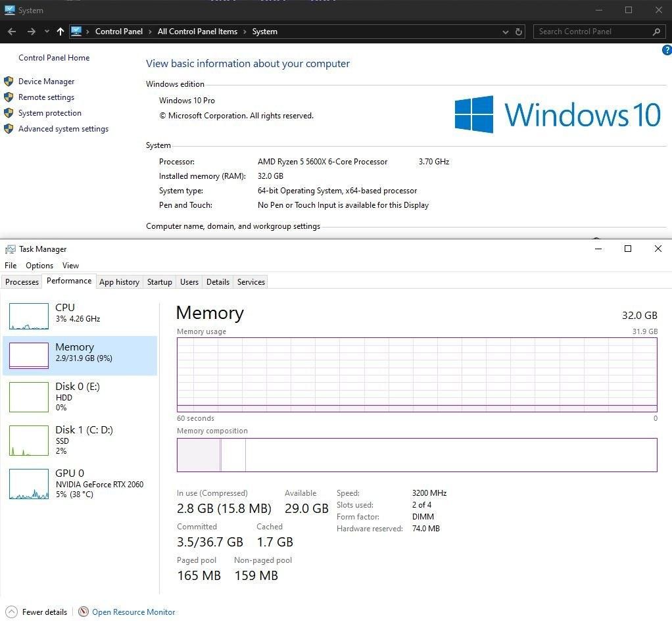Open Control Panel help icon
Viewport: 672px width, 628px height.
(667, 50)
